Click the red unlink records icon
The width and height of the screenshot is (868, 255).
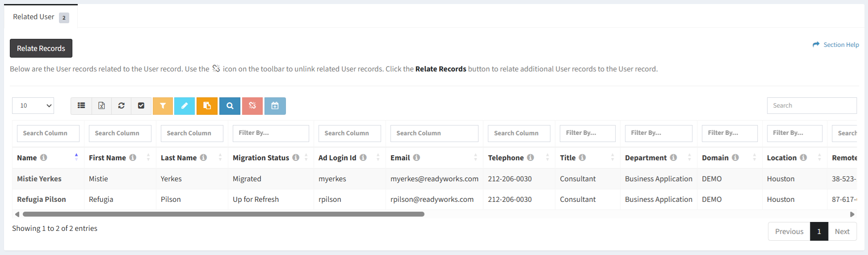pos(252,106)
